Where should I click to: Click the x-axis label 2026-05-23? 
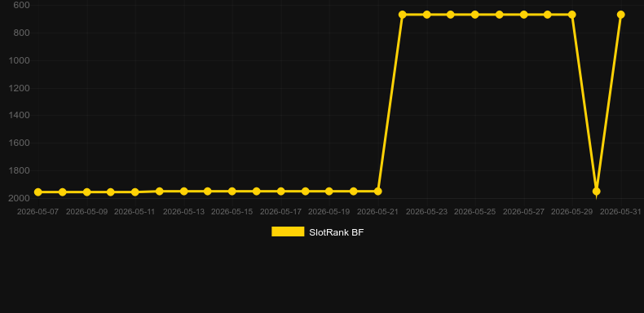click(x=426, y=212)
